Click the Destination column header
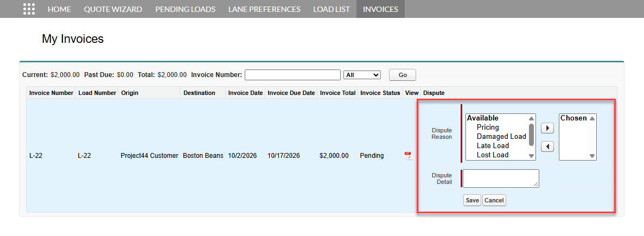Image resolution: width=644 pixels, height=236 pixels. 199,93
